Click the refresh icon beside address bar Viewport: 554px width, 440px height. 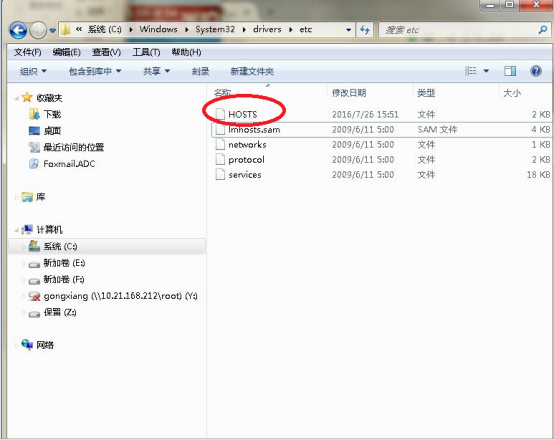[365, 30]
